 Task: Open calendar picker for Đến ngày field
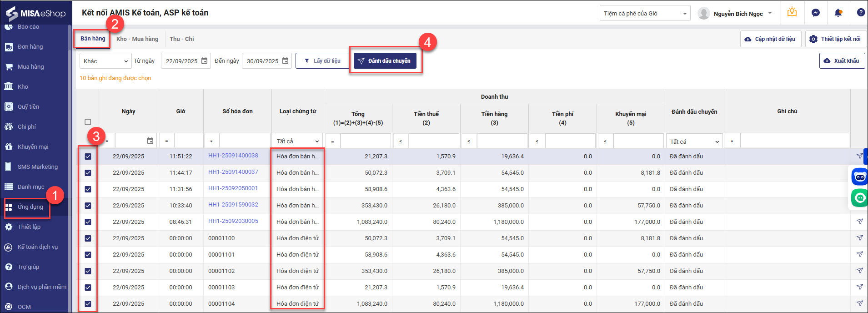286,61
